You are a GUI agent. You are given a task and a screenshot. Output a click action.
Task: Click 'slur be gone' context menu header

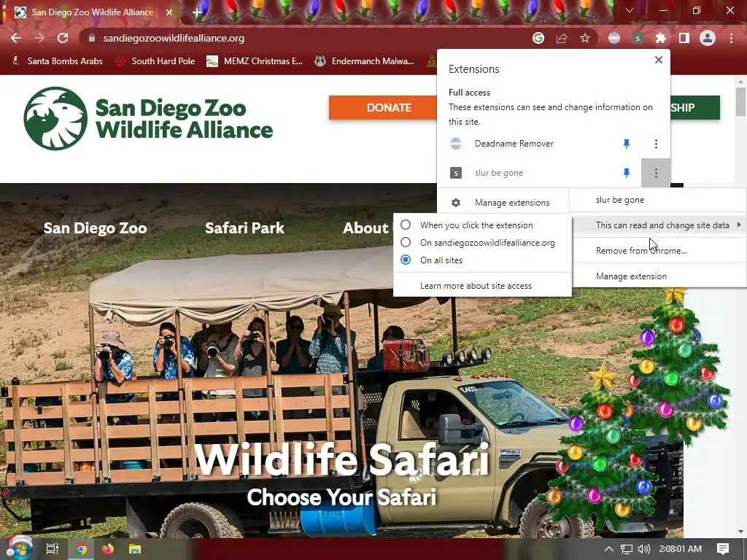659,200
